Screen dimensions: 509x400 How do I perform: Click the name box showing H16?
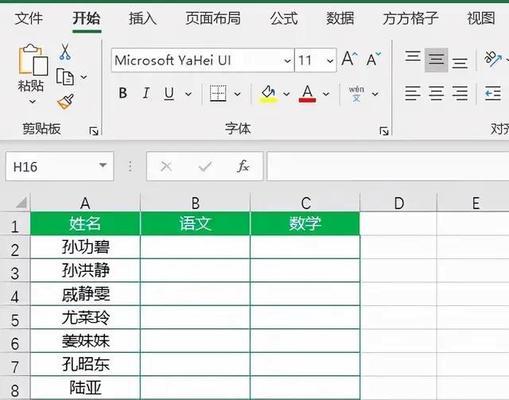[x=59, y=166]
